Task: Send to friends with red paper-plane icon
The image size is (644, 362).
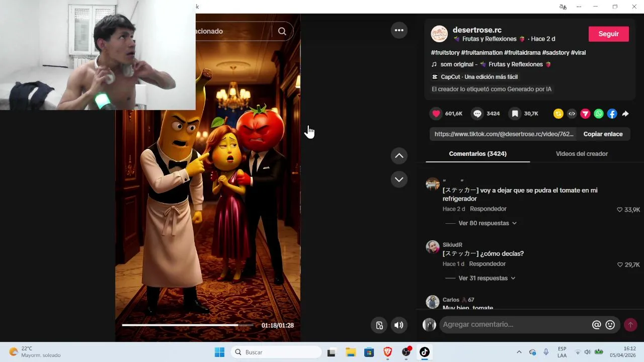Action: click(585, 114)
